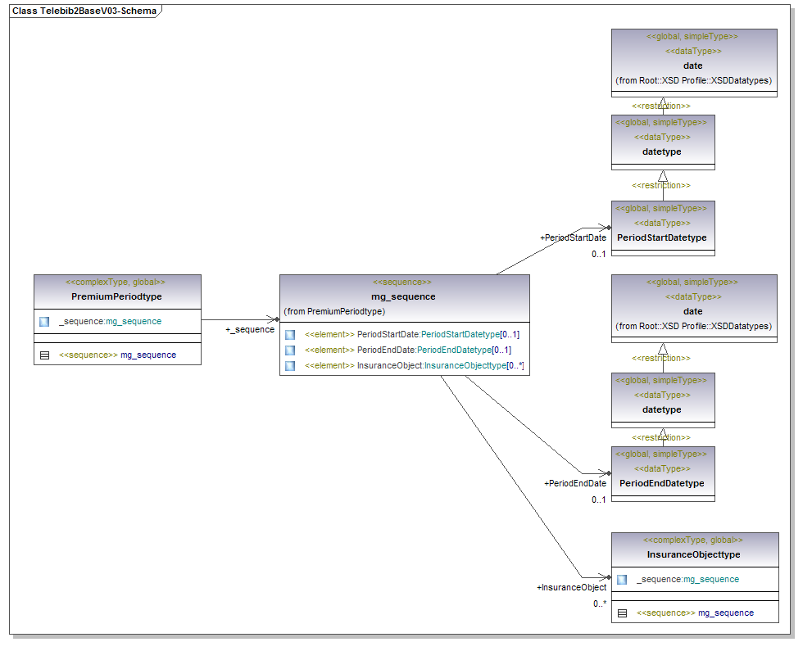Select the PeriodStartDatetype class box
Screen dimensions: 812x651
click(x=662, y=237)
